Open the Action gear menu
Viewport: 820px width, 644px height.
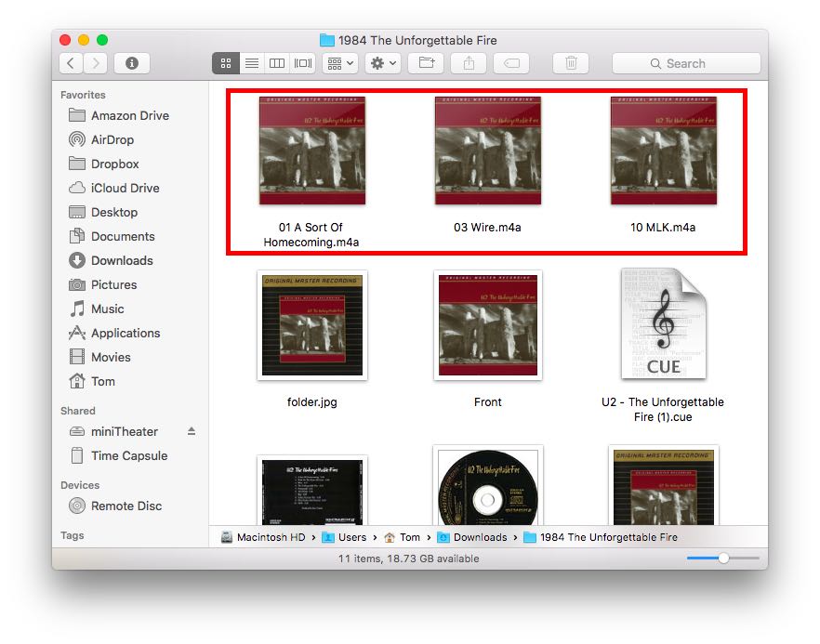point(383,63)
